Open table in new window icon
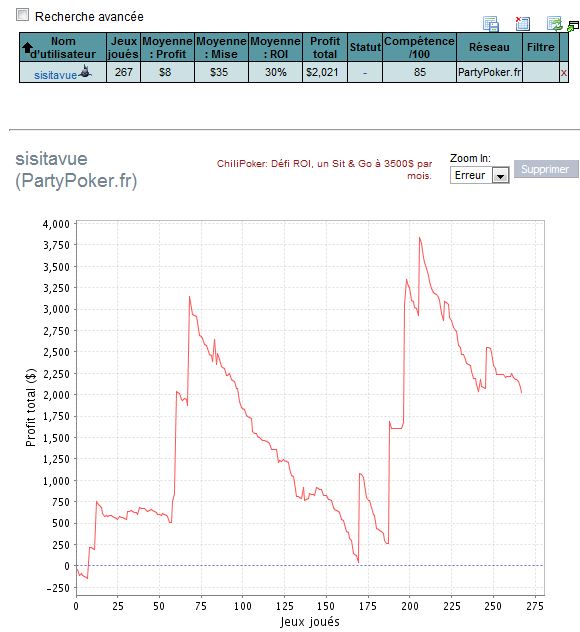The height and width of the screenshot is (632, 580). [573, 26]
